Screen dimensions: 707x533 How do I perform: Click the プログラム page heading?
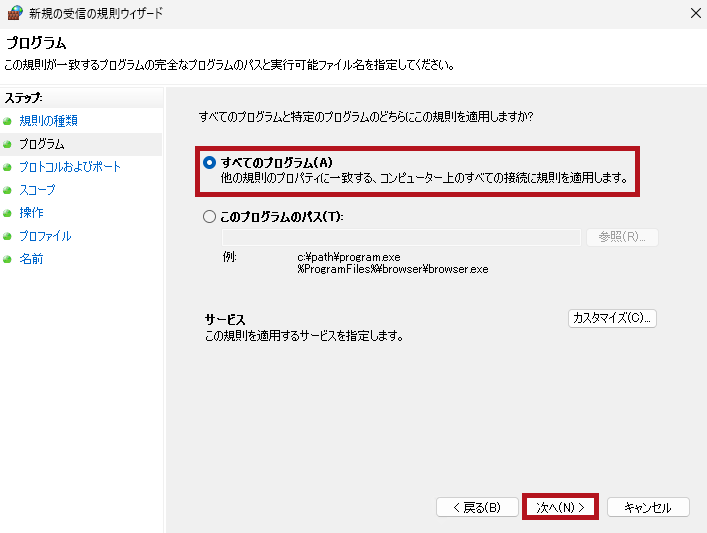36,43
